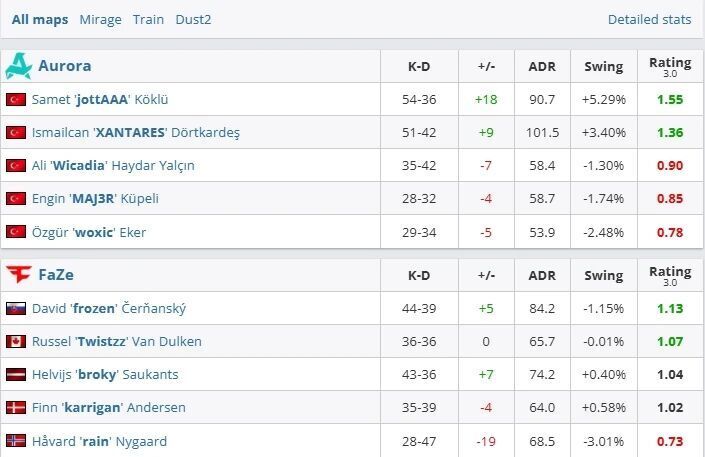
Task: Switch to the Train map tab
Action: (148, 19)
